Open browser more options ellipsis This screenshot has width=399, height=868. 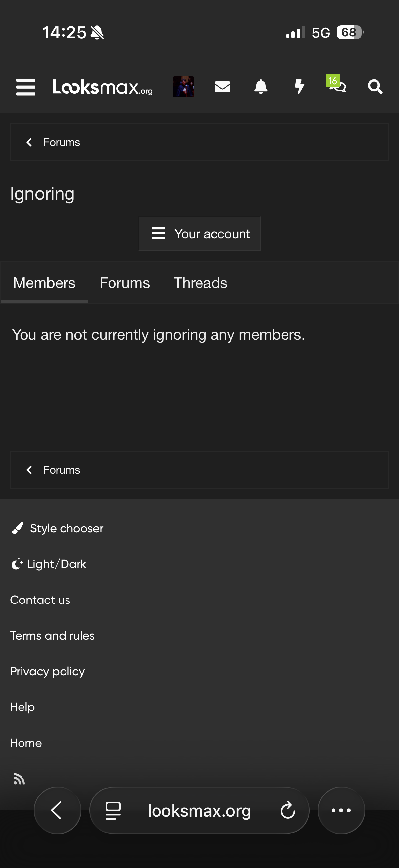[341, 810]
